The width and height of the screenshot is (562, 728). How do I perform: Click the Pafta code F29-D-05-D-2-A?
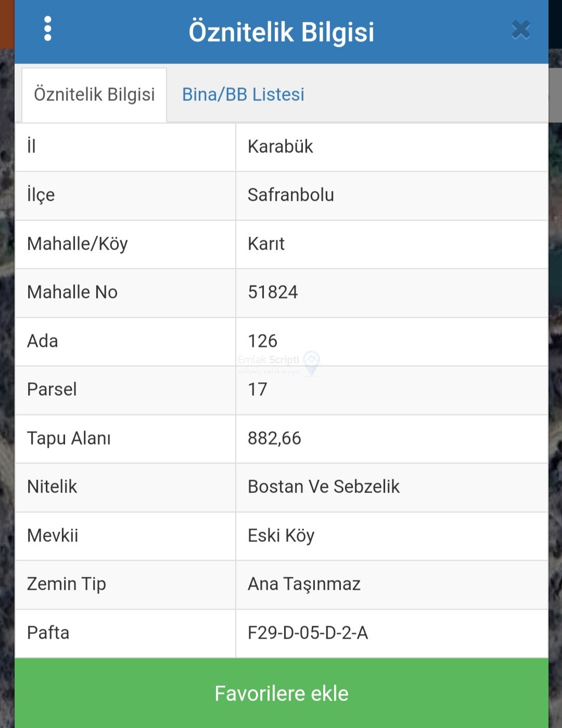(308, 633)
